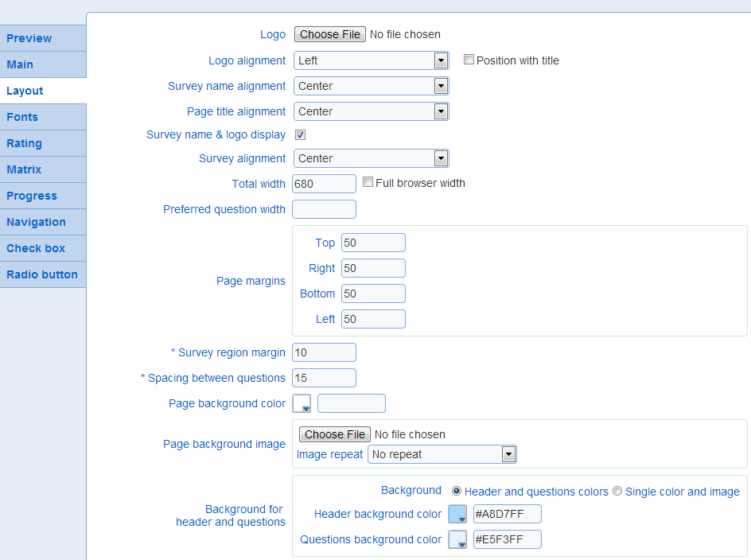Open the Page background color picker swatch
The image size is (751, 560).
pyautogui.click(x=302, y=403)
